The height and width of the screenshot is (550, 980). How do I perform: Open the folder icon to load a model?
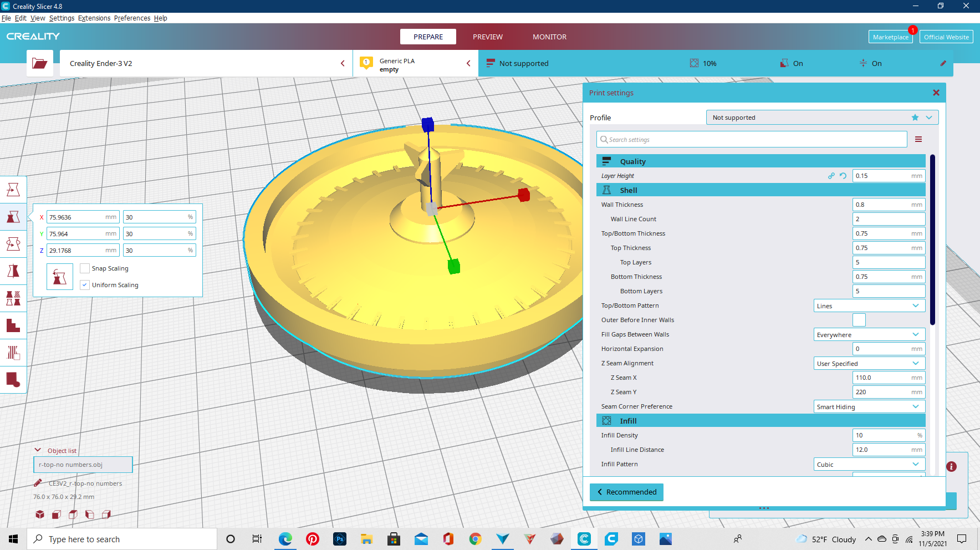tap(39, 63)
